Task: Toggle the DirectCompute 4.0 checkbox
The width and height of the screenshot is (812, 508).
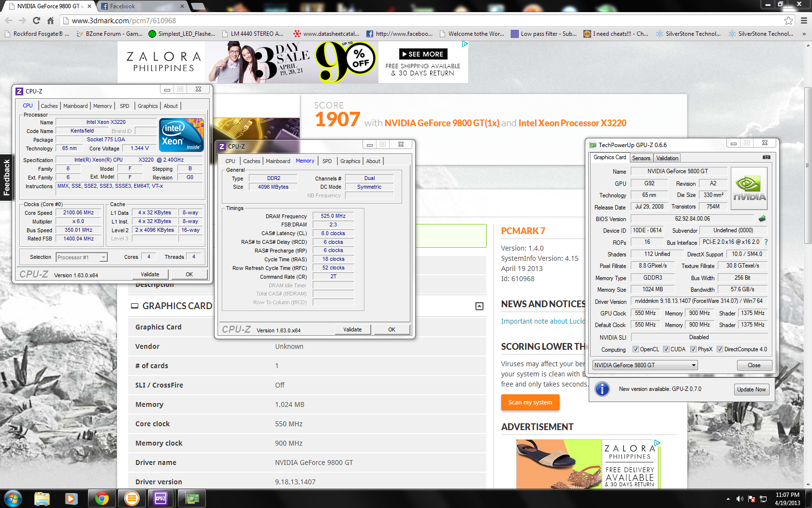Action: [720, 349]
